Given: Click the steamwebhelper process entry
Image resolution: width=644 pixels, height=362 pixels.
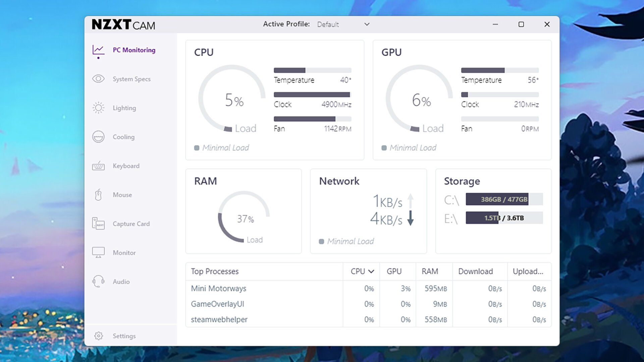Looking at the screenshot, I should pos(219,319).
